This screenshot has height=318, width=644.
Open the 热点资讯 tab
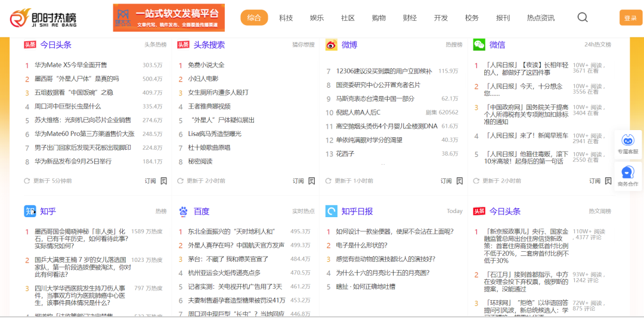[541, 18]
